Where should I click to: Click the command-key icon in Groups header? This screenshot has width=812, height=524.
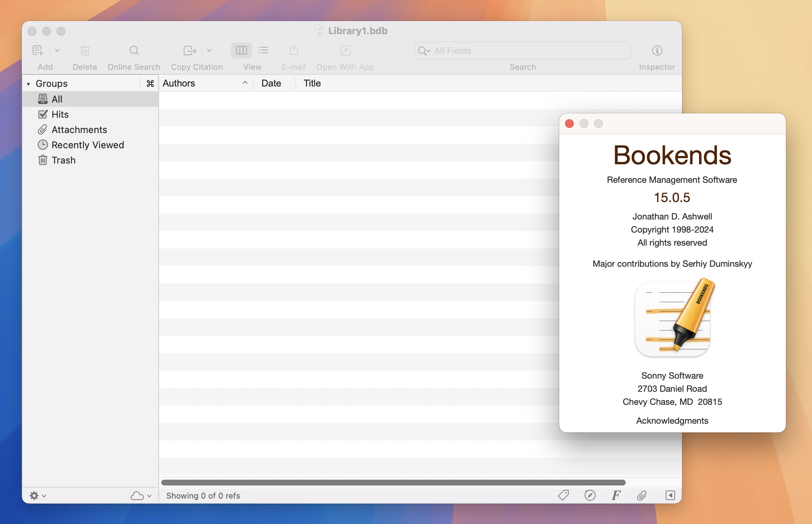point(150,84)
